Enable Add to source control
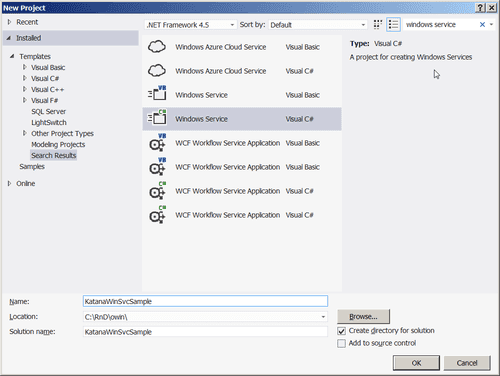Viewport: 500px width, 376px height. [341, 343]
